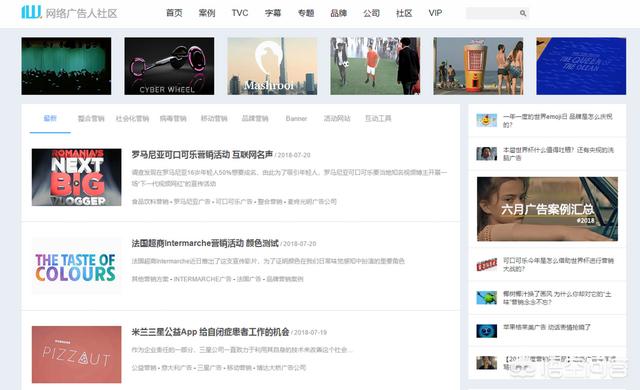Open article 法国超商Intermarche营销活动 颜色测试
The width and height of the screenshot is (640, 390).
[x=205, y=243]
